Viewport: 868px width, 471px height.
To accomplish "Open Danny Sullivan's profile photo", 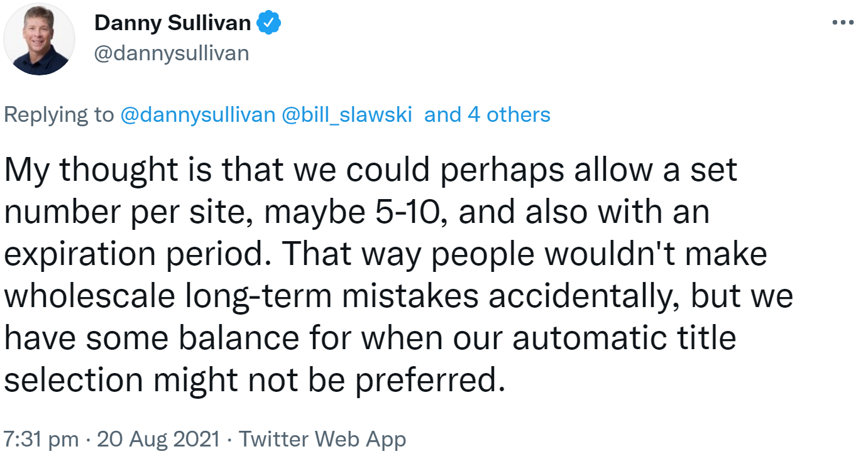I will click(x=40, y=40).
